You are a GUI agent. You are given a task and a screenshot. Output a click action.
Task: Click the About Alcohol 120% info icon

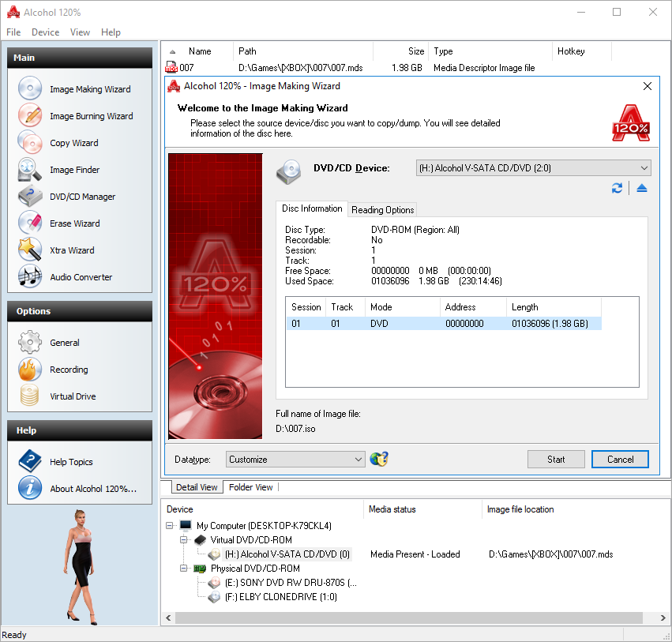point(29,488)
